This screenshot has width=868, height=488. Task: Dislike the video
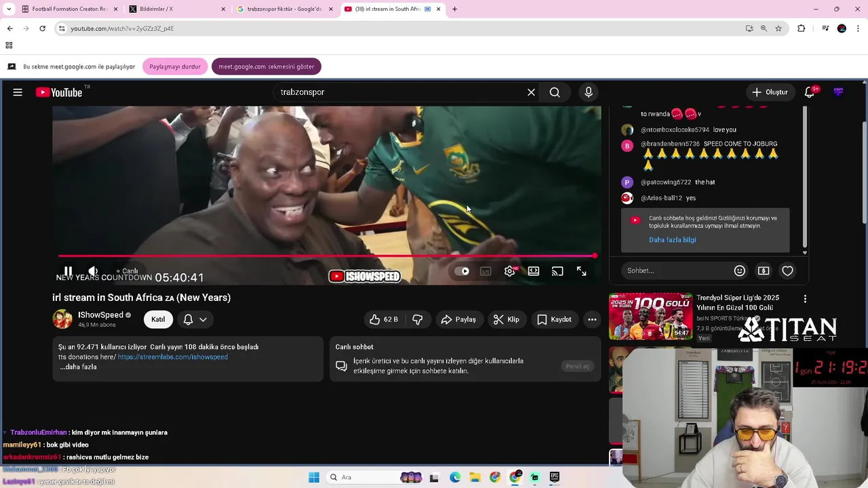[x=418, y=319]
